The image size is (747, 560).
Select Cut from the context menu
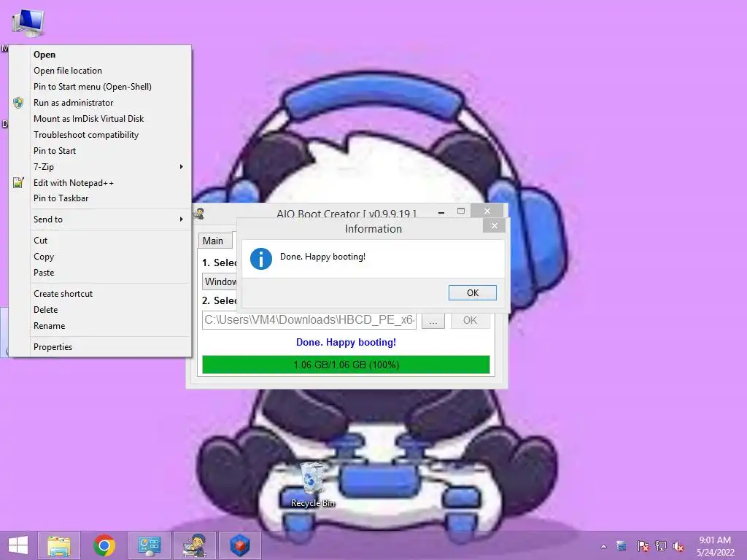click(101, 241)
